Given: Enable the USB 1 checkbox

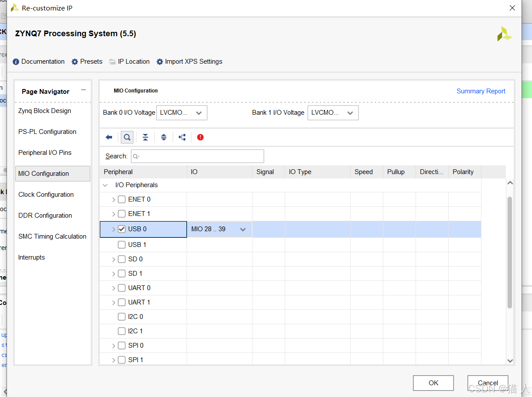Looking at the screenshot, I should pyautogui.click(x=122, y=245).
